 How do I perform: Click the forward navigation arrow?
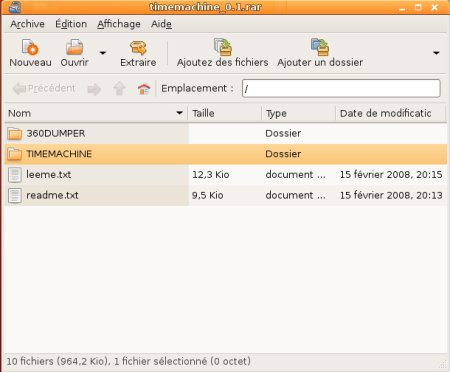coord(94,89)
